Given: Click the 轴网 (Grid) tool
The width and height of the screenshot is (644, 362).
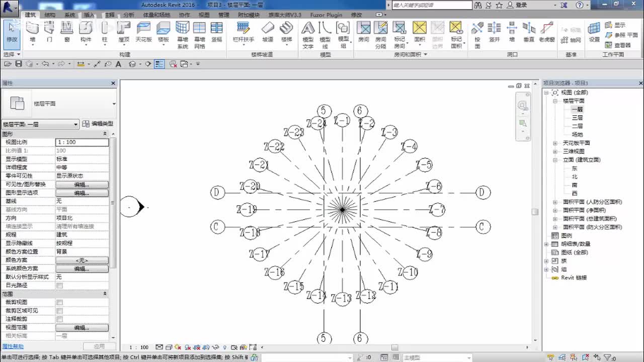Looking at the screenshot, I should (x=571, y=40).
